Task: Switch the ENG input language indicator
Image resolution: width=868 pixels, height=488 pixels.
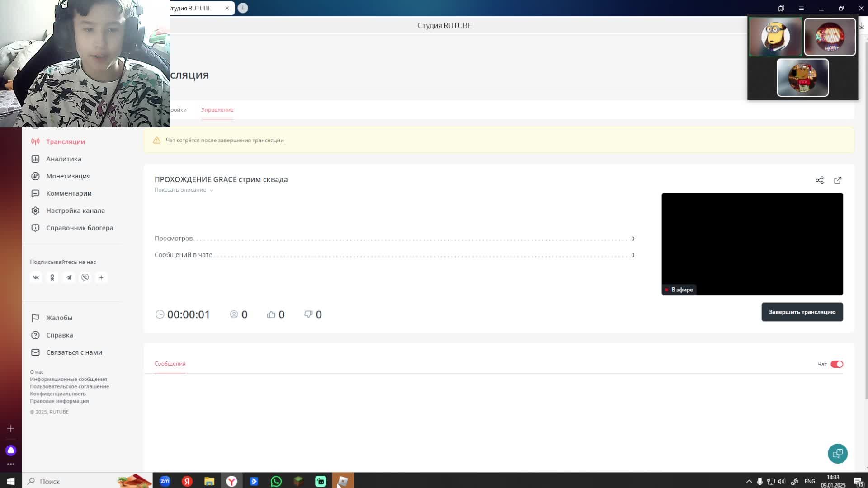Action: (810, 481)
